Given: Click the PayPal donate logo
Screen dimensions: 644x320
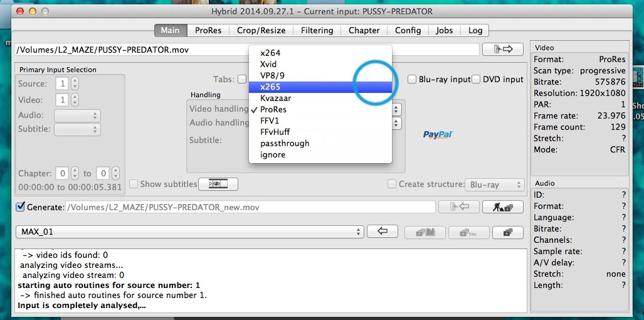Looking at the screenshot, I should 438,135.
